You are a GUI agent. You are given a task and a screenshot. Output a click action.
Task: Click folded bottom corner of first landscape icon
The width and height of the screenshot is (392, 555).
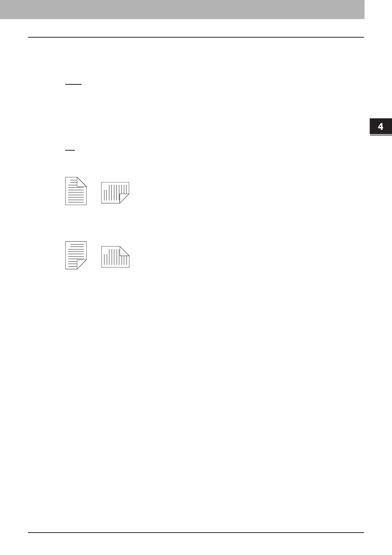(124, 198)
